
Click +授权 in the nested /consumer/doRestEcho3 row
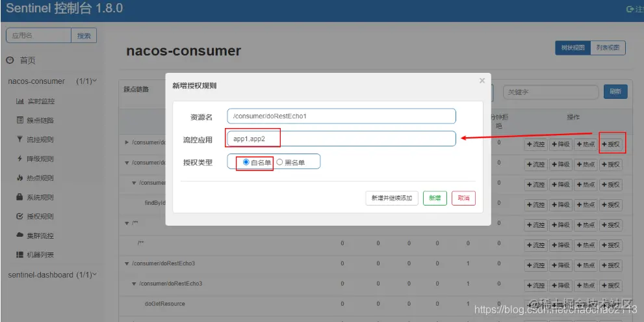611,286
